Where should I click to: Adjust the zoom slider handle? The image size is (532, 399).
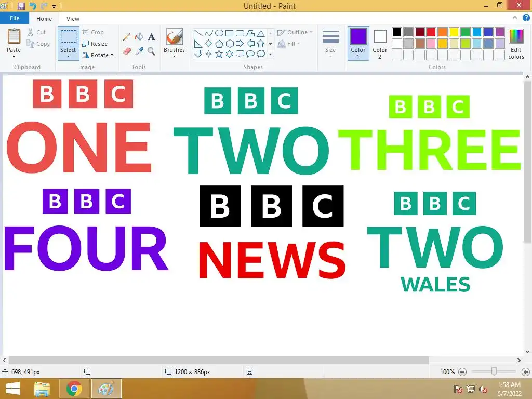point(495,371)
